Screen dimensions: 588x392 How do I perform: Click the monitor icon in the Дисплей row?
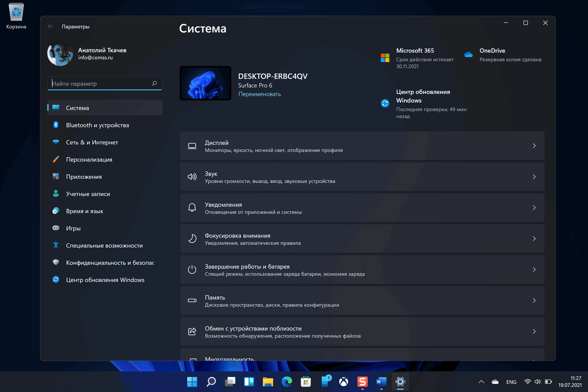tap(192, 146)
